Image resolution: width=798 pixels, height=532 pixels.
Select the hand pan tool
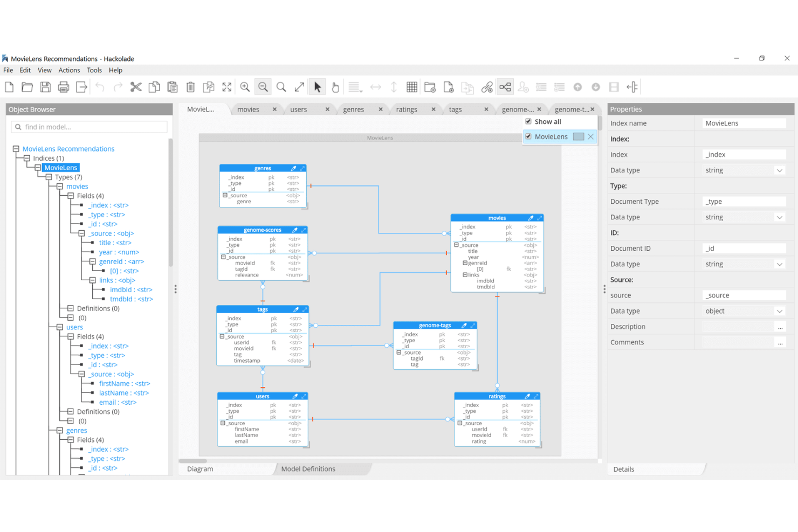pyautogui.click(x=335, y=87)
